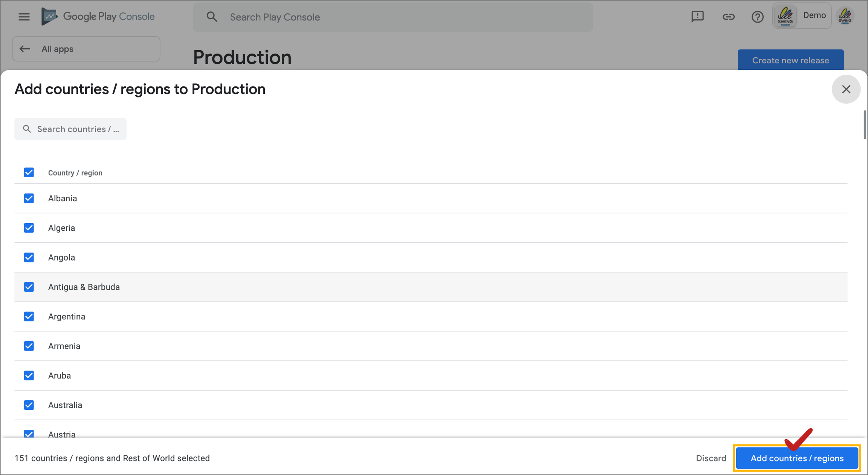
Task: Open the hamburger navigation menu
Action: (x=24, y=17)
